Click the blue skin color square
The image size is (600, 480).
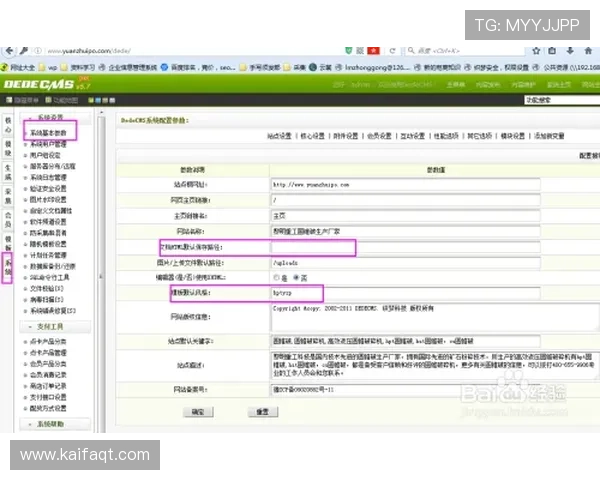pos(98,100)
